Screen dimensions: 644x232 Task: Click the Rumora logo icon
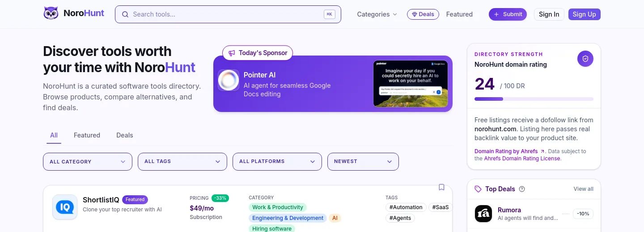[483, 214]
